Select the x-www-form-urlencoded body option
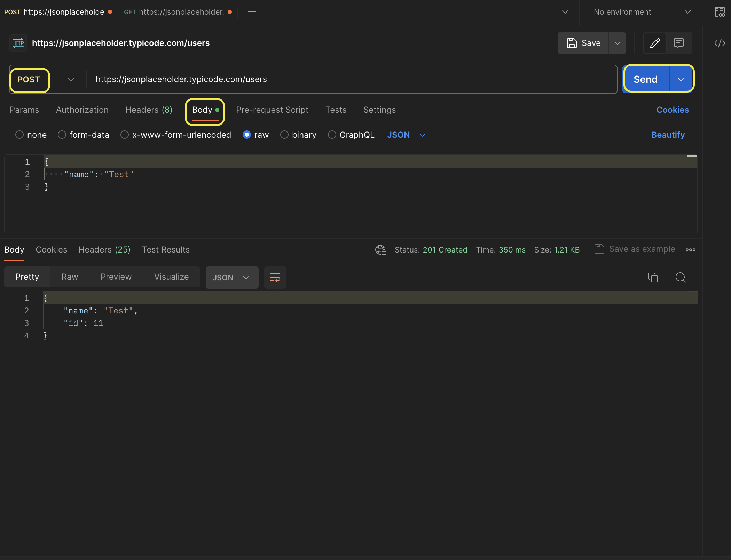The height and width of the screenshot is (560, 731). 125,135
